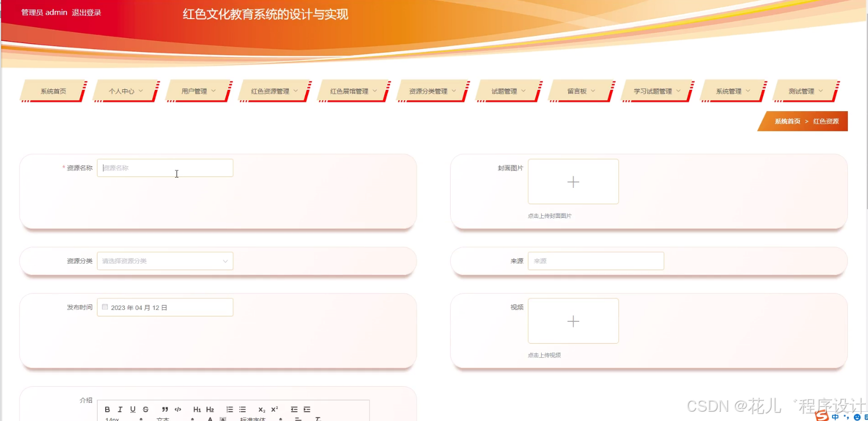Apply underline formatting in the editor
The height and width of the screenshot is (421, 868).
(x=132, y=410)
